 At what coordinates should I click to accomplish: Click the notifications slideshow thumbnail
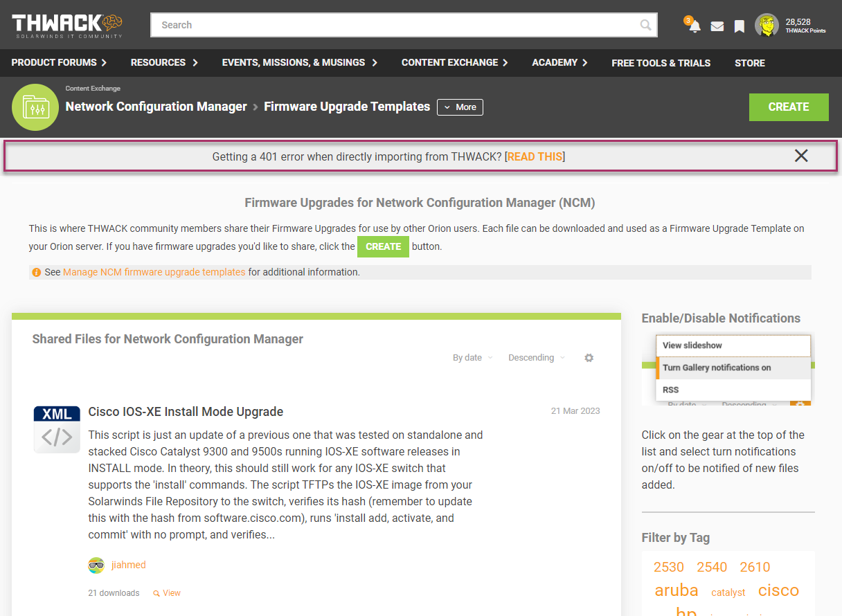click(x=728, y=369)
